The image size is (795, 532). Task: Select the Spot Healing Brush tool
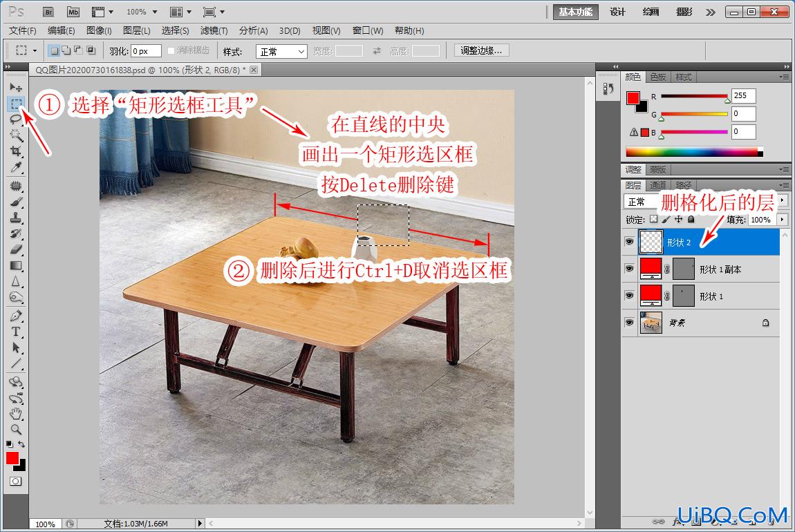point(16,186)
